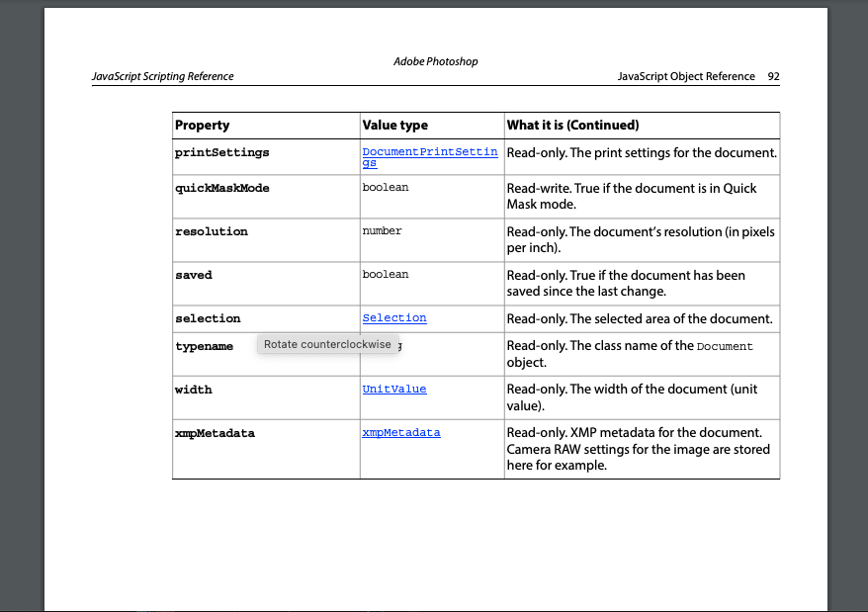Select the Property column header
Screen dimensions: 868x612
[x=199, y=126]
